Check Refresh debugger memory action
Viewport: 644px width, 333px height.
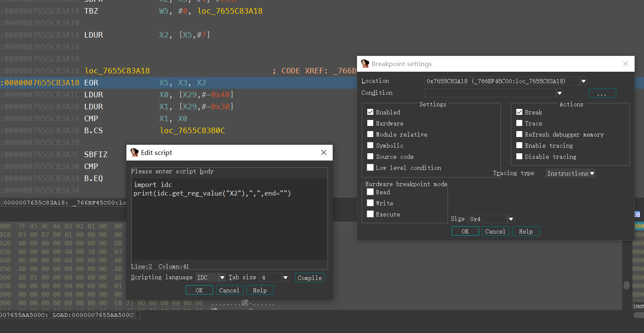point(519,134)
